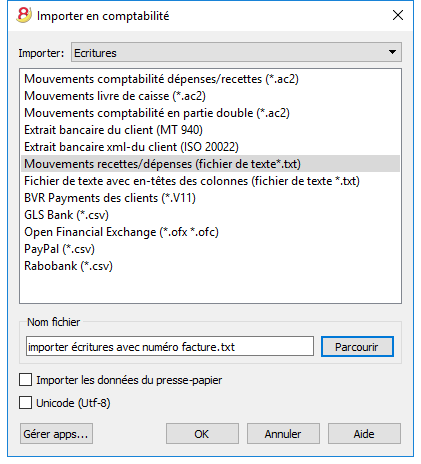Enable Importer les données du presse-papier checkbox
Screen dimensions: 421x464
pos(26,380)
